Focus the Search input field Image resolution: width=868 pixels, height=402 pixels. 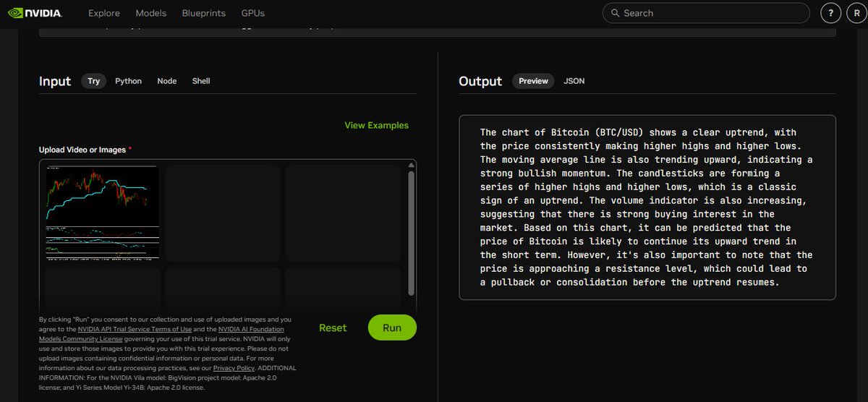tap(706, 13)
